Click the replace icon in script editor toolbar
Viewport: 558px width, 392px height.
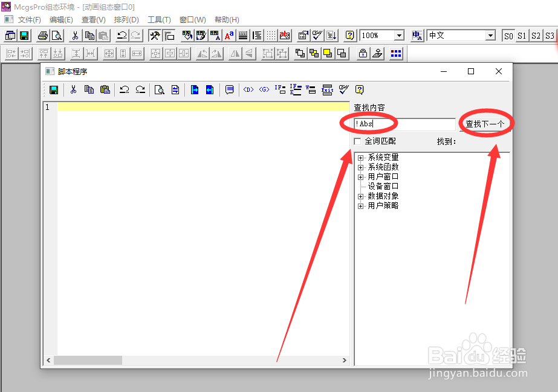[175, 89]
